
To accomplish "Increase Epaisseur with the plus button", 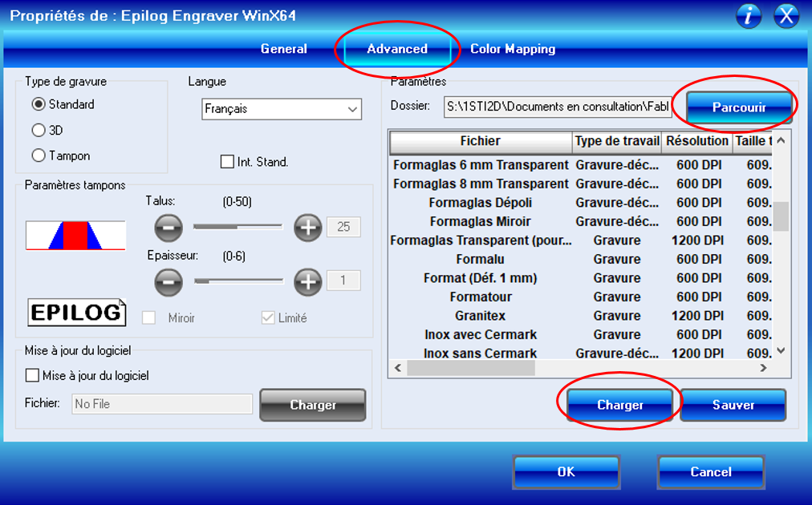I will (x=308, y=282).
